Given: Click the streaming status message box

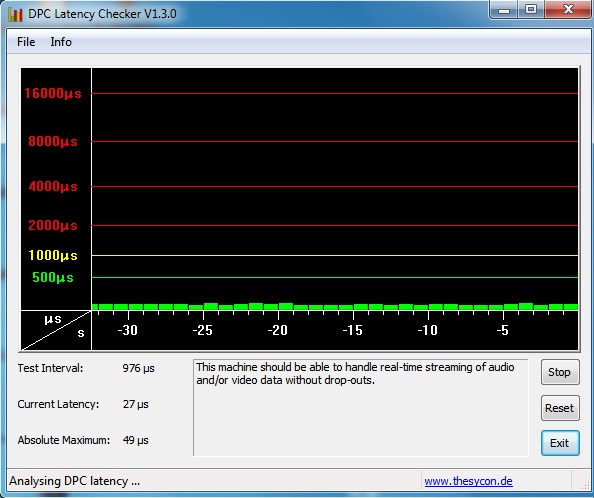Looking at the screenshot, I should (361, 407).
